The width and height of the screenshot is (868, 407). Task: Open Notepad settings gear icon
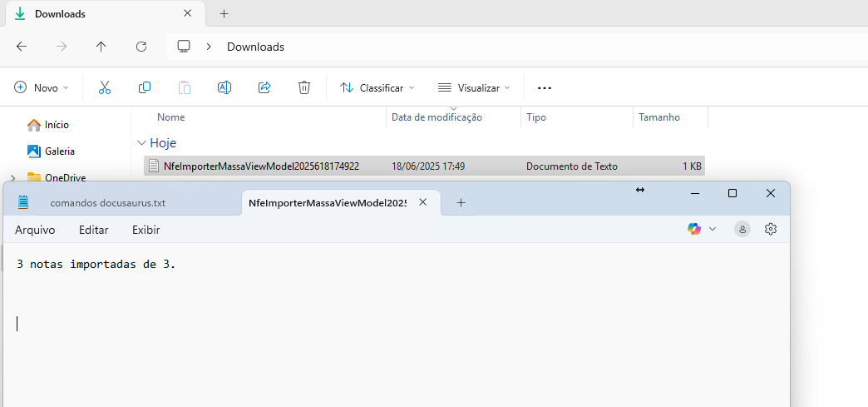[x=770, y=229]
